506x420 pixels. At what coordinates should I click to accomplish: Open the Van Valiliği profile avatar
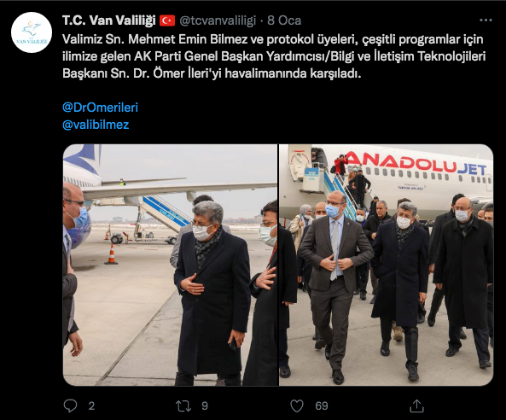(32, 32)
